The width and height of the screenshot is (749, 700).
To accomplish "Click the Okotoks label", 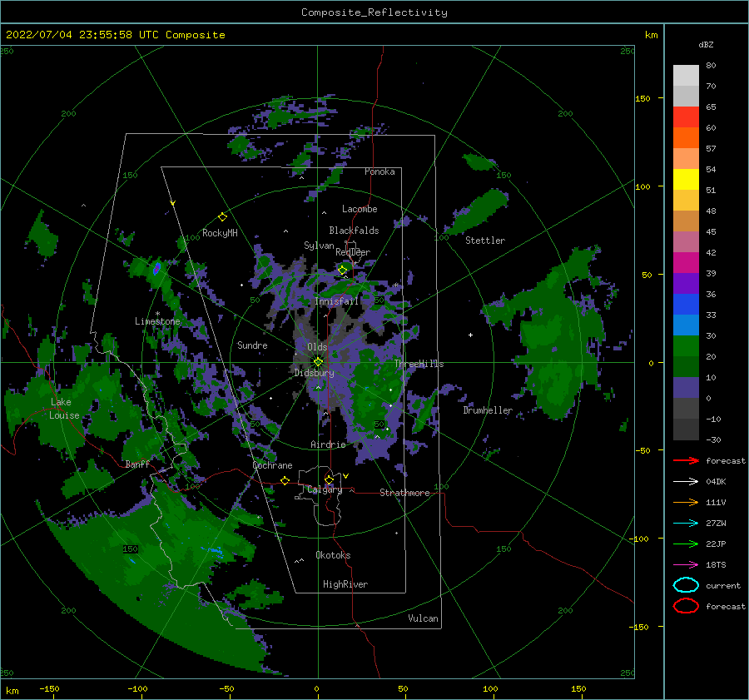I will (333, 555).
